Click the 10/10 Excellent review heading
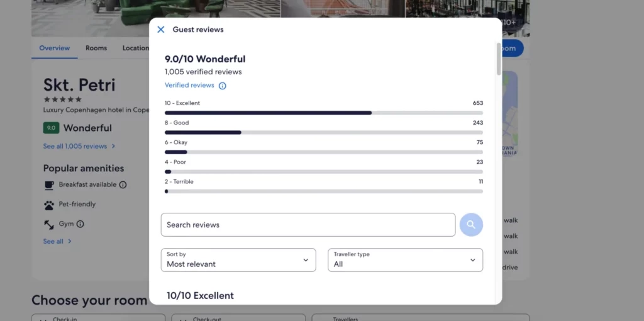The width and height of the screenshot is (644, 321). click(x=200, y=296)
